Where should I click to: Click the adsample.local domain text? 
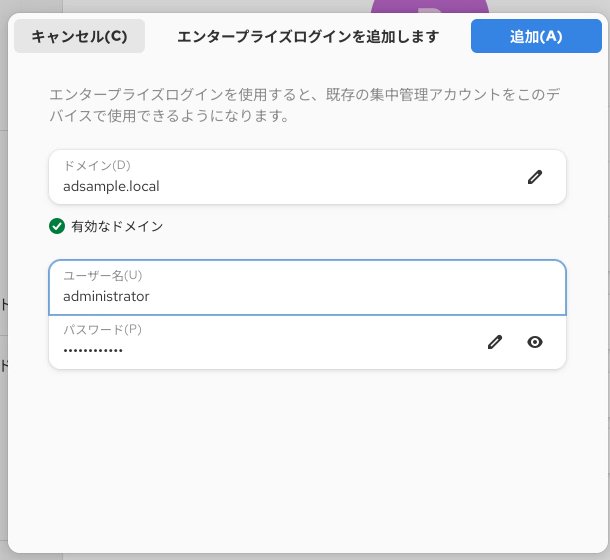111,186
